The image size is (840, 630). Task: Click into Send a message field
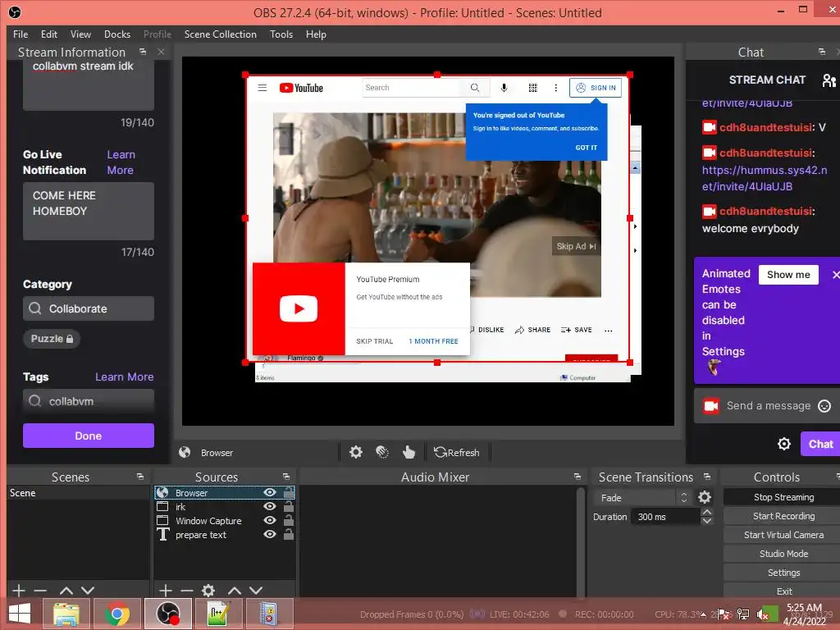point(768,405)
